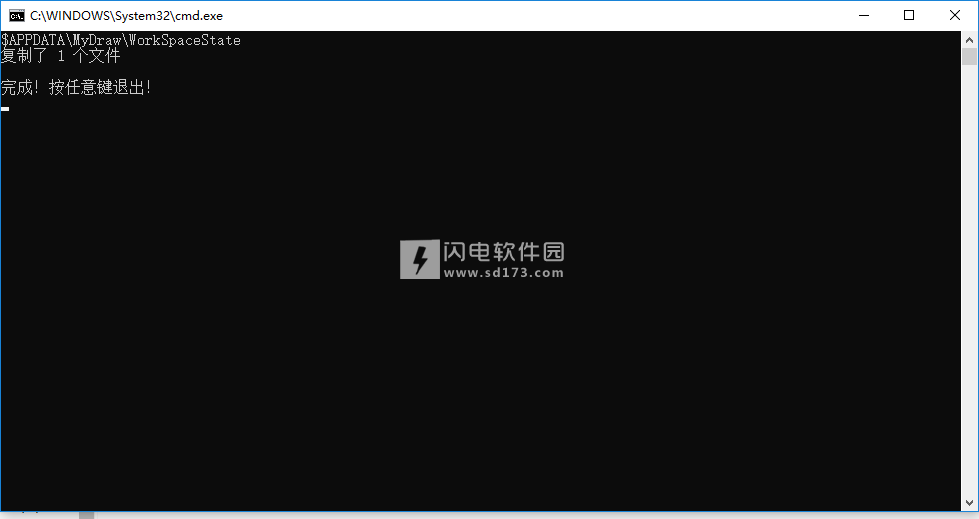Click the scrollbar down arrow
Screen dimensions: 979x519
point(969,503)
